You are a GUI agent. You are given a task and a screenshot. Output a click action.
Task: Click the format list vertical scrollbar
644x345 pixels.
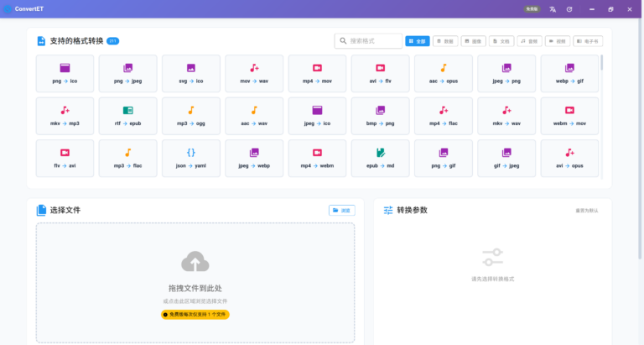pyautogui.click(x=602, y=62)
